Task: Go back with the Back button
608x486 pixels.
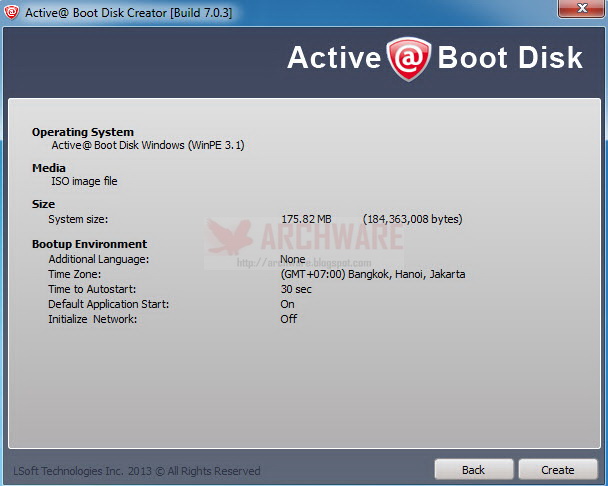Action: (474, 470)
